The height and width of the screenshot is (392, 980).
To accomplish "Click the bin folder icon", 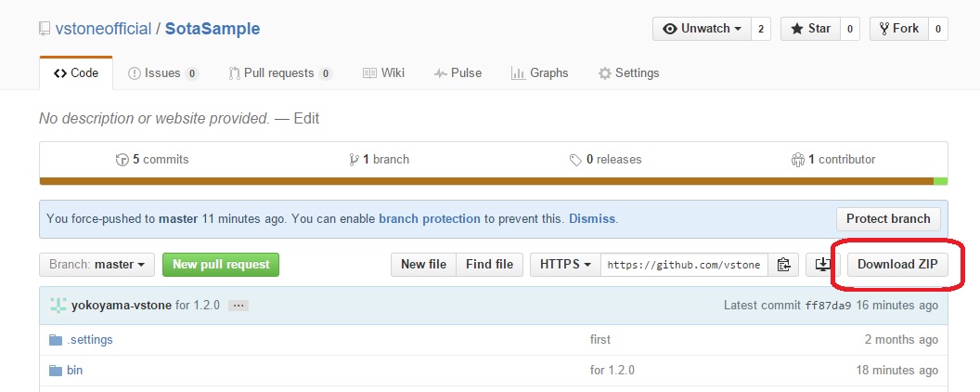I will [x=56, y=371].
